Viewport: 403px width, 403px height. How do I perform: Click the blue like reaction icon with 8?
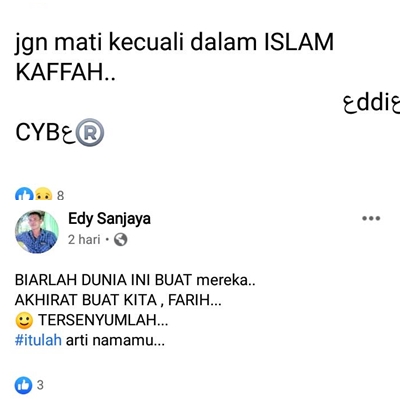24,194
